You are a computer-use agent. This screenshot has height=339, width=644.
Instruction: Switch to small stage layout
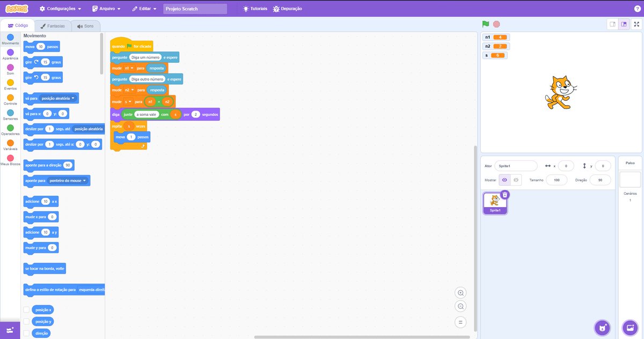[x=612, y=24]
